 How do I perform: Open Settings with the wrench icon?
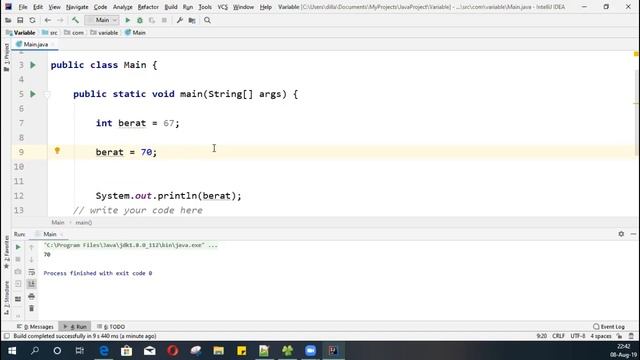coord(180,20)
